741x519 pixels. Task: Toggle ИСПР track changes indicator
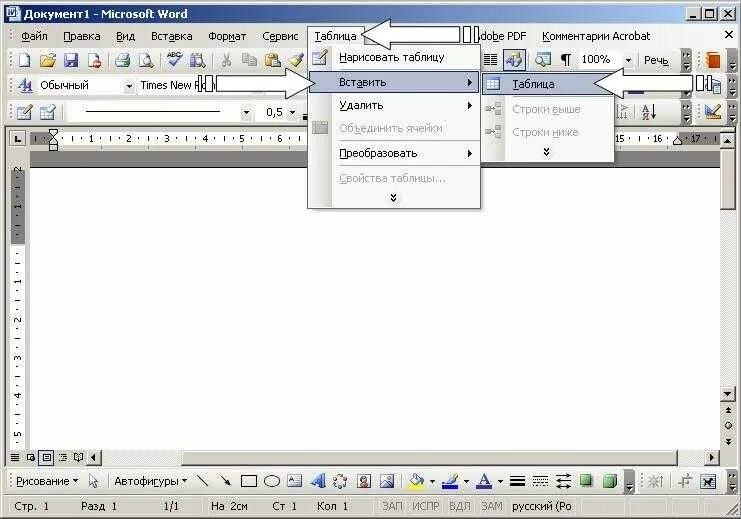click(426, 506)
